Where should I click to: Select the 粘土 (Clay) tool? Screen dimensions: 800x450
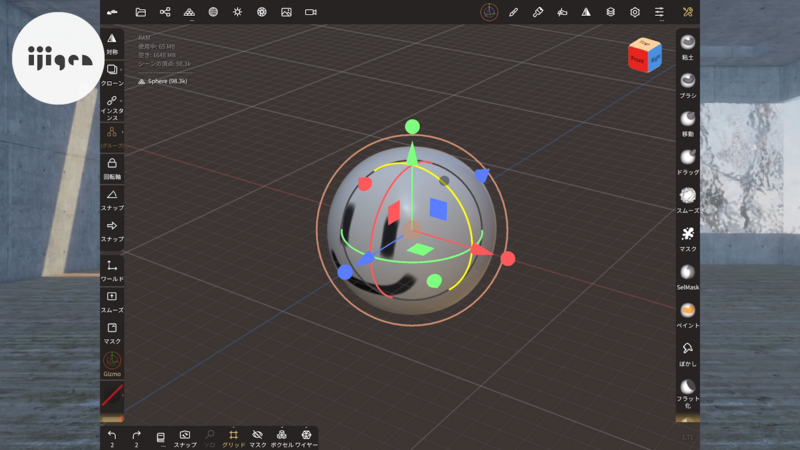pos(688,47)
